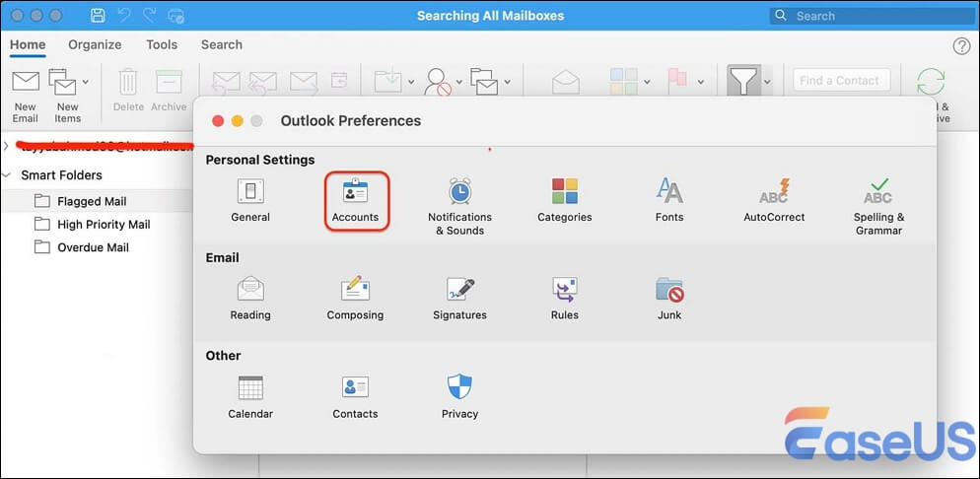
Task: Click the Move to folder icon
Action: coord(388,81)
